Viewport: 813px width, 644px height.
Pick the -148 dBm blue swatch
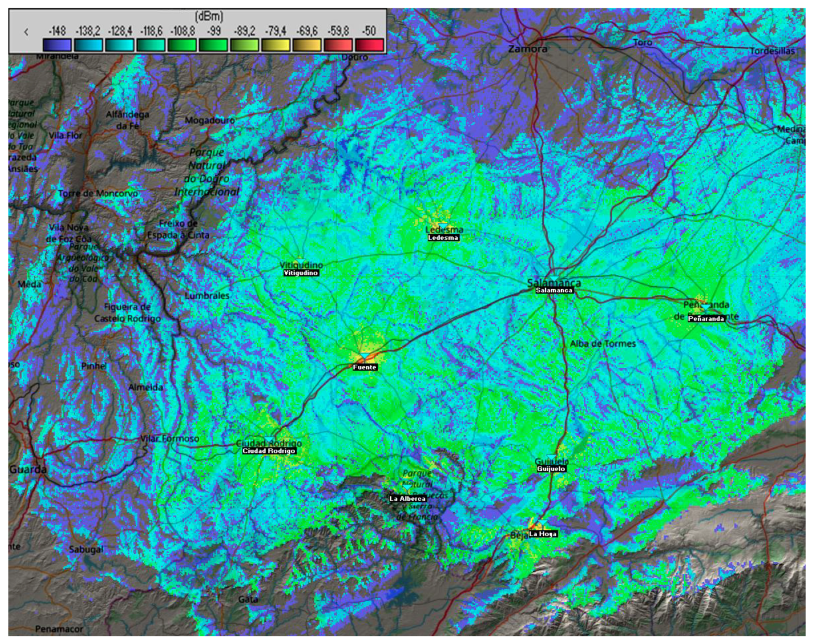click(x=57, y=45)
